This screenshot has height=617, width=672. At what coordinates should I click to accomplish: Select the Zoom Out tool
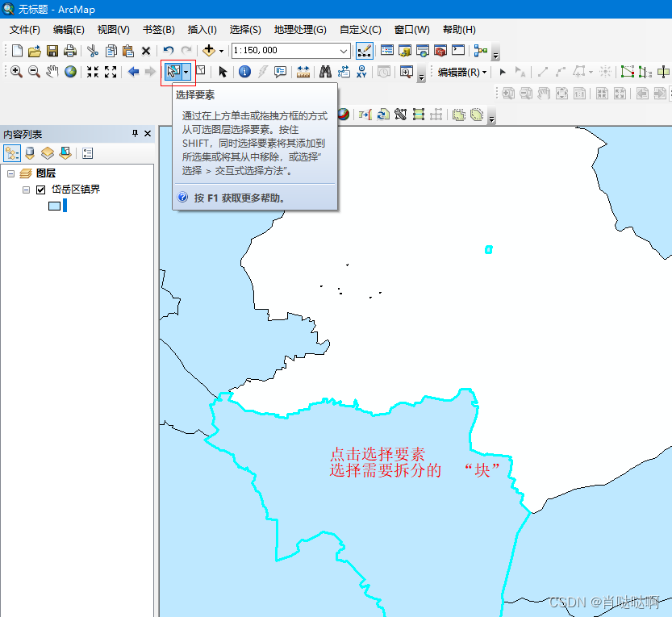click(x=34, y=72)
